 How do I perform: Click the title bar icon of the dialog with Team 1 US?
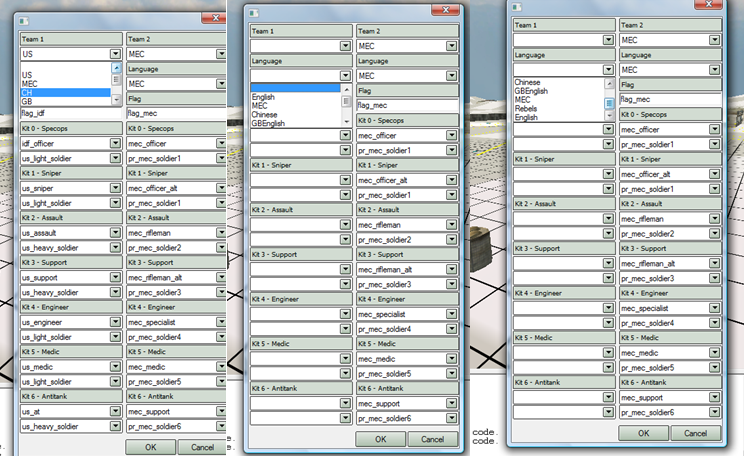[x=24, y=20]
